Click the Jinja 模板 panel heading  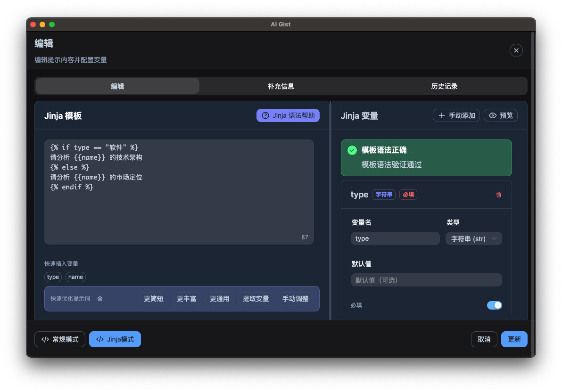(x=63, y=116)
